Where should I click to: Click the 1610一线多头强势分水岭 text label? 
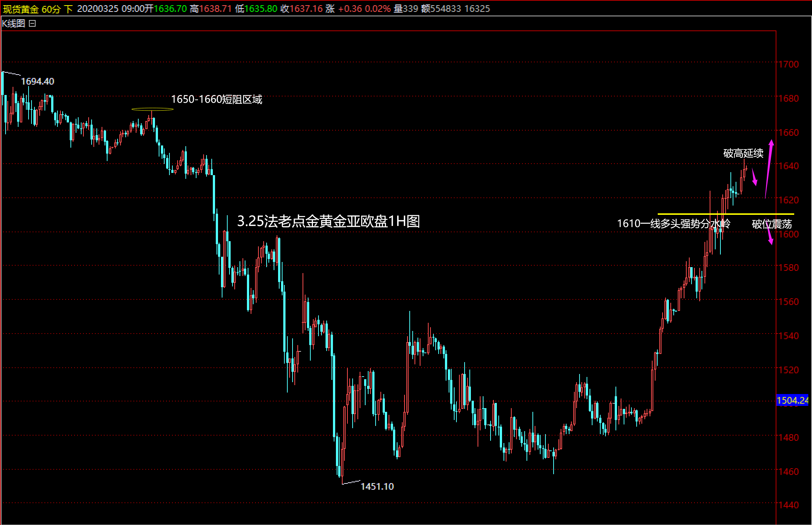(673, 223)
